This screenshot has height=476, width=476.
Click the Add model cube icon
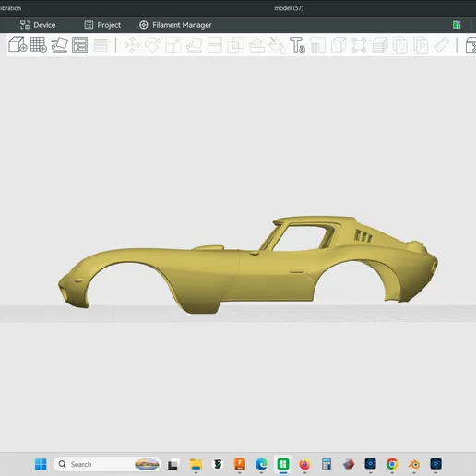[x=18, y=44]
